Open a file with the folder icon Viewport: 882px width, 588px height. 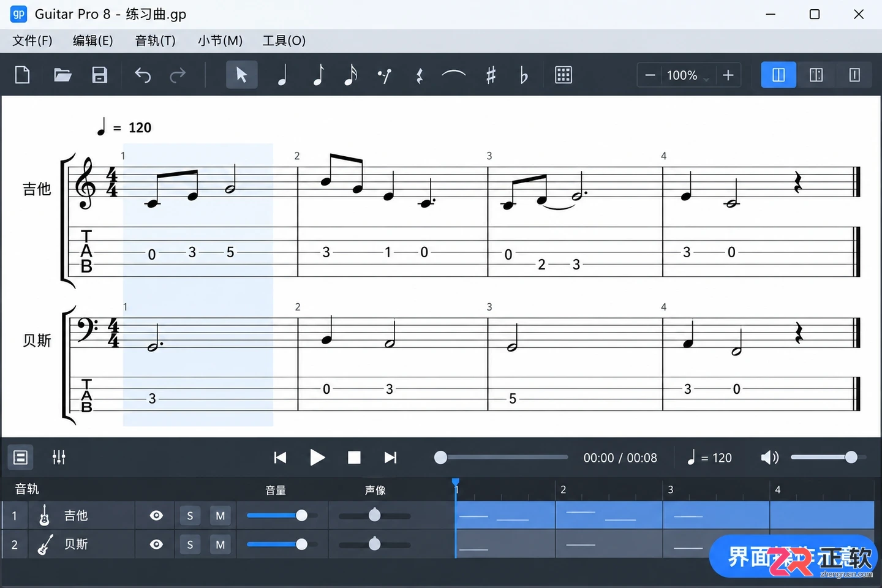click(62, 75)
